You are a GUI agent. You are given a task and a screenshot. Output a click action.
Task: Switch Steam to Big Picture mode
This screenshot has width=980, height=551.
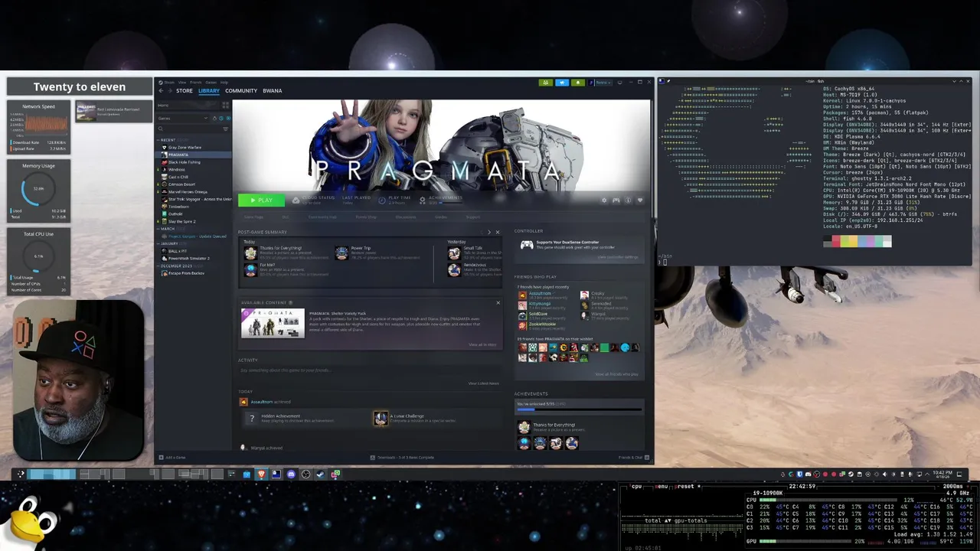tap(620, 83)
